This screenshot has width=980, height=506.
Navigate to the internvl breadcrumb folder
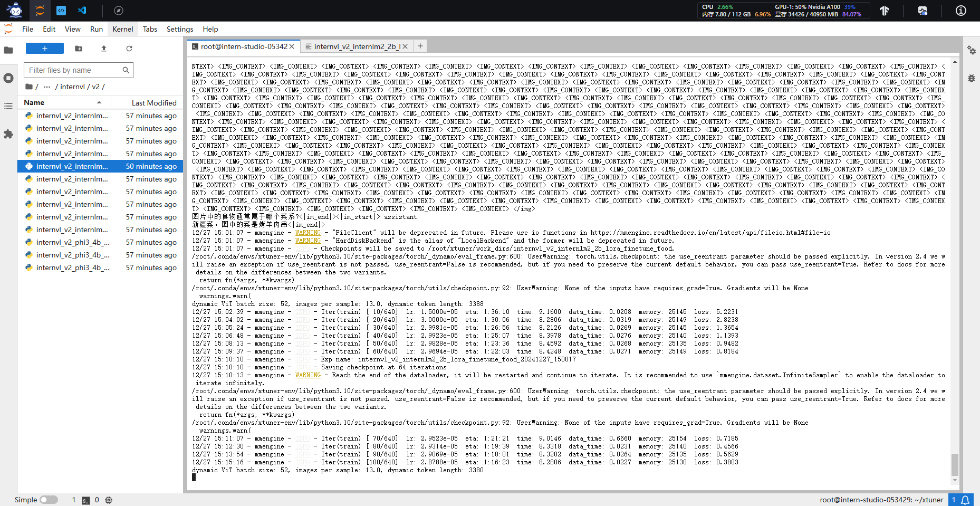point(72,87)
